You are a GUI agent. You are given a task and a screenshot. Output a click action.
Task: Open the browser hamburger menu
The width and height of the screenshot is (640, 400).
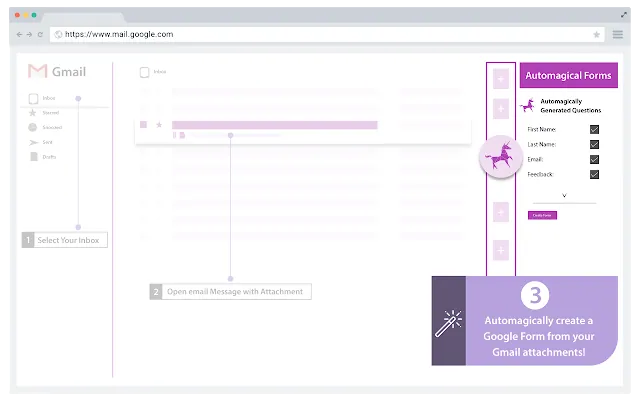tap(618, 34)
